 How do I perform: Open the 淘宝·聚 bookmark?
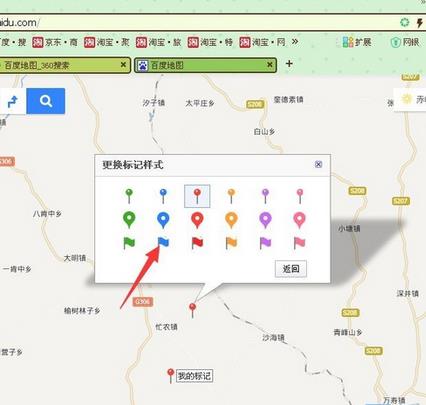point(107,42)
